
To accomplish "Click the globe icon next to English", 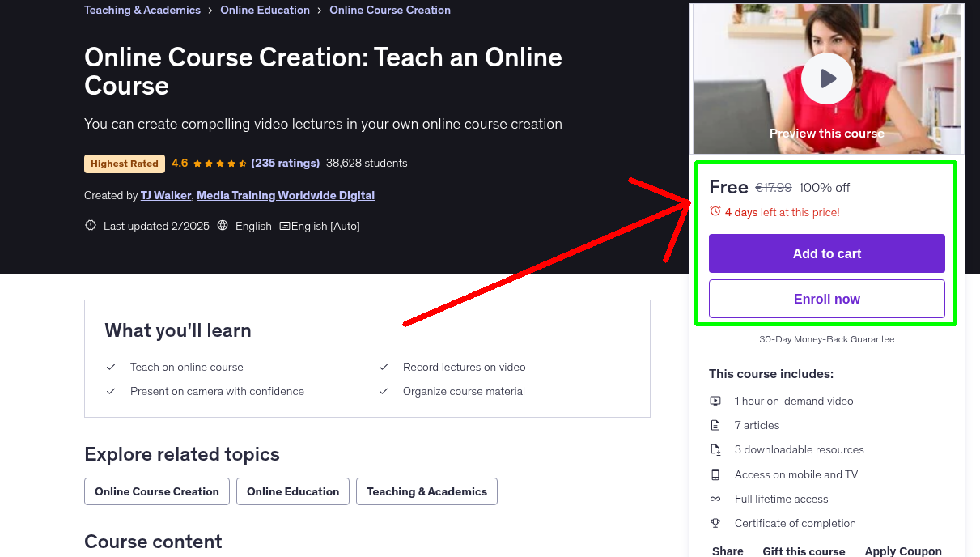I will tap(222, 226).
